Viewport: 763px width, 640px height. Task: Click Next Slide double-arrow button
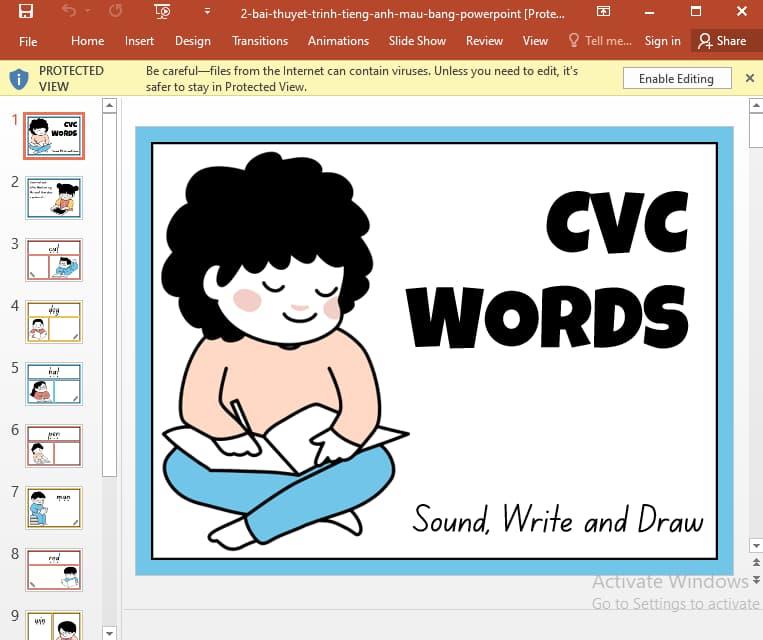756,579
